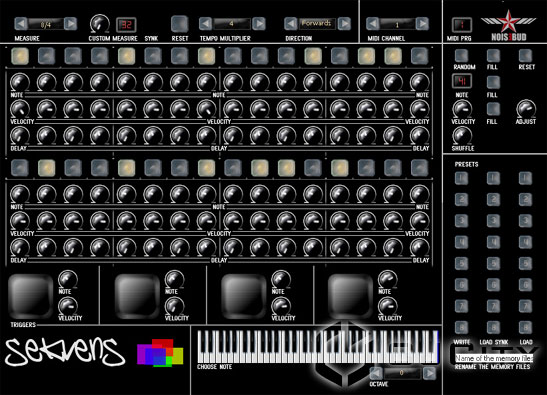Click the Random button in right panel
Screen dimensions: 547x395
coord(462,55)
